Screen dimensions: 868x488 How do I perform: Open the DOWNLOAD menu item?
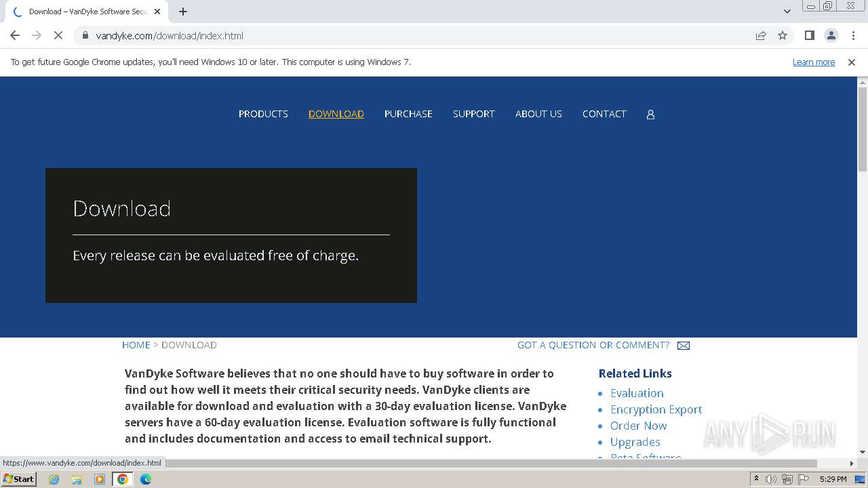click(336, 114)
